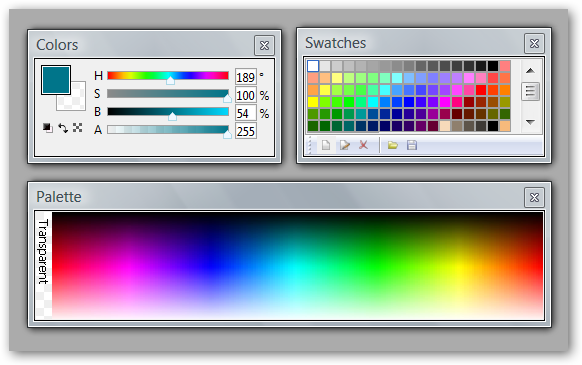
Task: Select the light tan-orange swatch ending bottom row
Action: 505,126
